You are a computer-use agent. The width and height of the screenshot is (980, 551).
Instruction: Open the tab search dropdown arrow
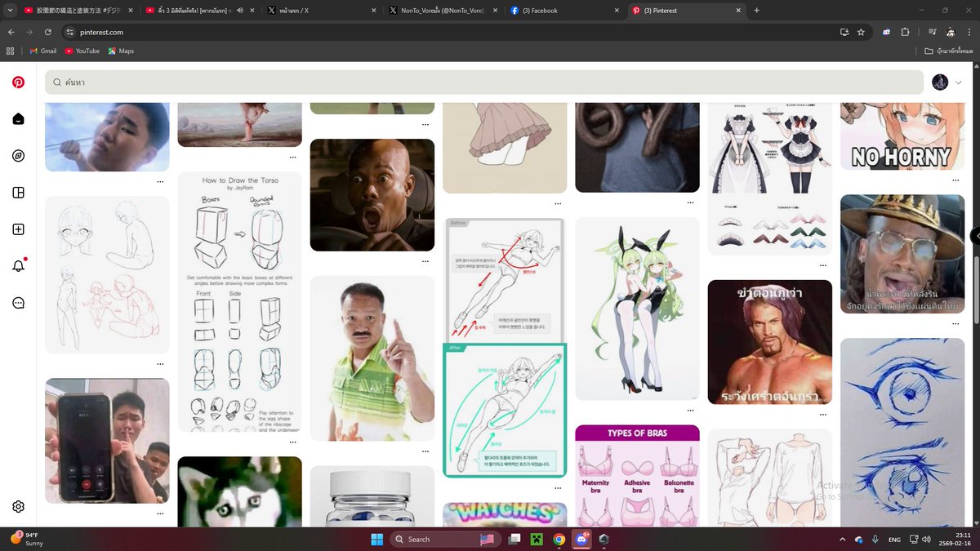(x=9, y=11)
